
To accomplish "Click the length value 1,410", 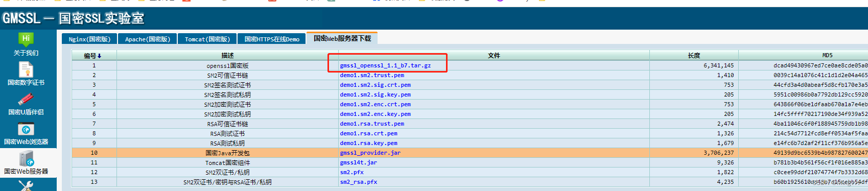I will coord(725,76).
